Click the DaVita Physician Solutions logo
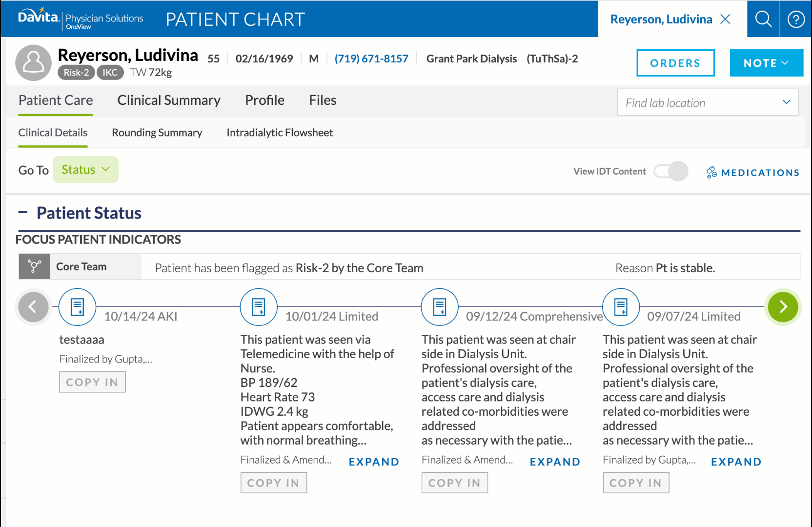Viewport: 812px width, 527px height. [81, 19]
